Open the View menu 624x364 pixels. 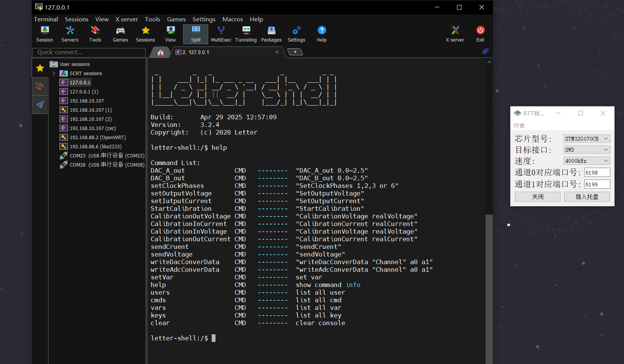102,19
